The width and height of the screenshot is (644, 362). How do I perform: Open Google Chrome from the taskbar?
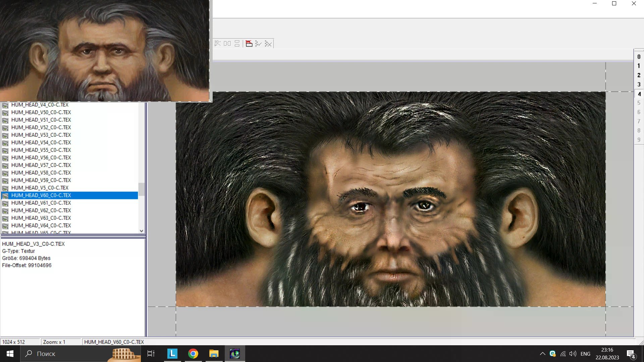click(193, 354)
